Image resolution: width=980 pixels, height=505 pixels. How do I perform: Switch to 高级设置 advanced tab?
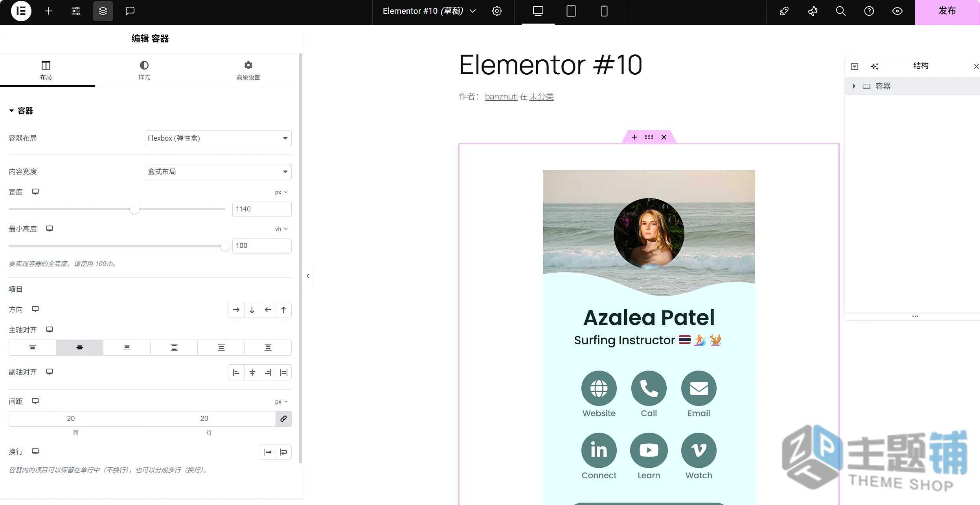[x=248, y=70]
